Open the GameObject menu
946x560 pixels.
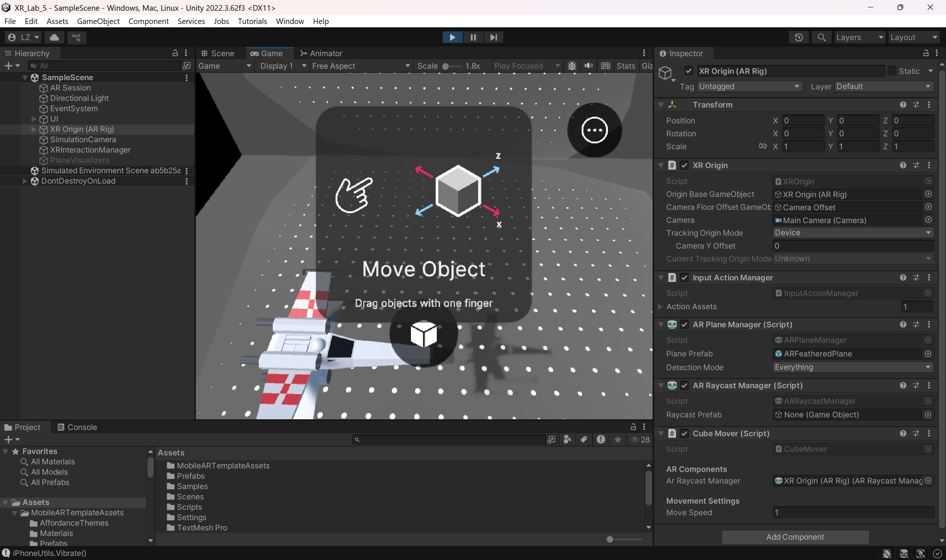pos(98,21)
